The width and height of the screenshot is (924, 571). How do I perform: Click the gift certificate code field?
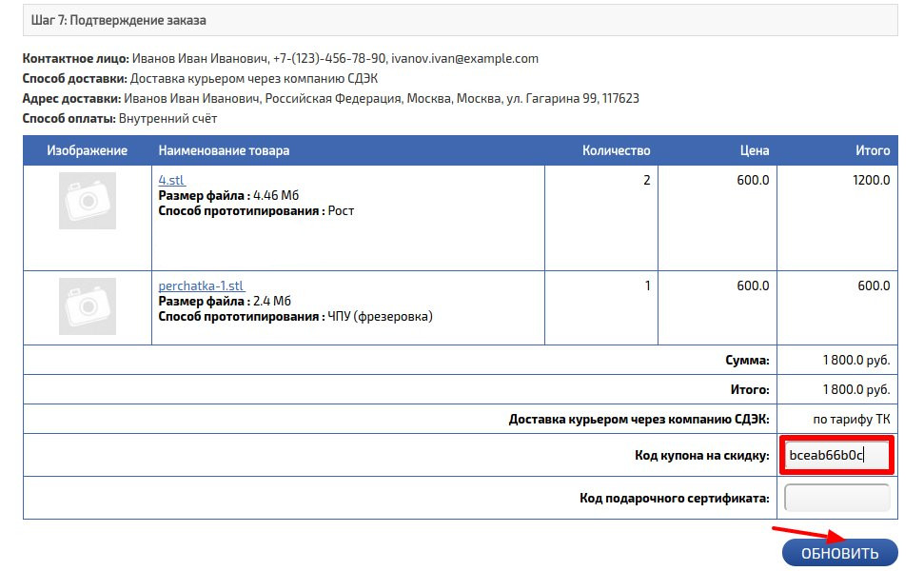836,498
